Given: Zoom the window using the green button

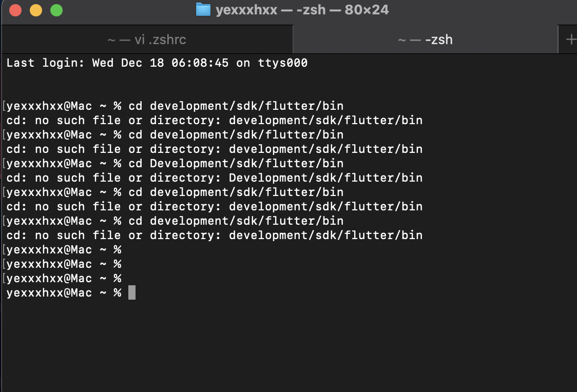Looking at the screenshot, I should pos(56,10).
